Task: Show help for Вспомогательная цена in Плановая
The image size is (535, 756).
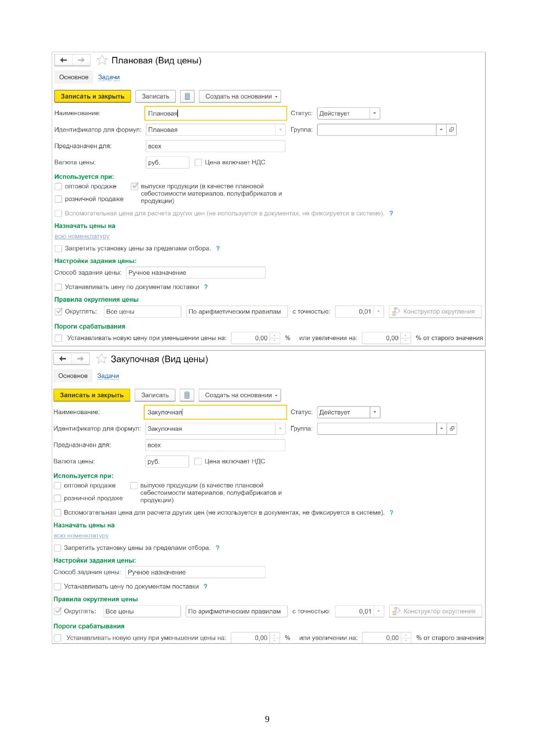Action: [x=391, y=213]
